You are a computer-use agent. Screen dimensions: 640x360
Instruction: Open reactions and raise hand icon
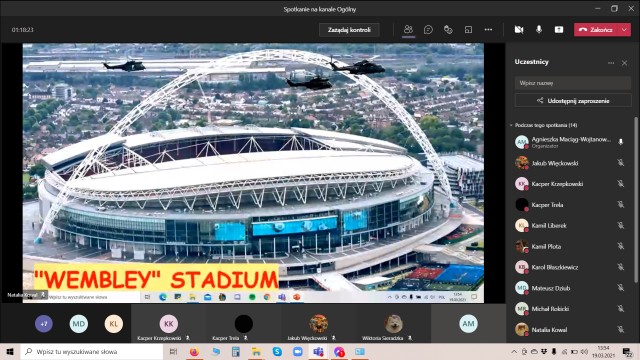[x=448, y=29]
